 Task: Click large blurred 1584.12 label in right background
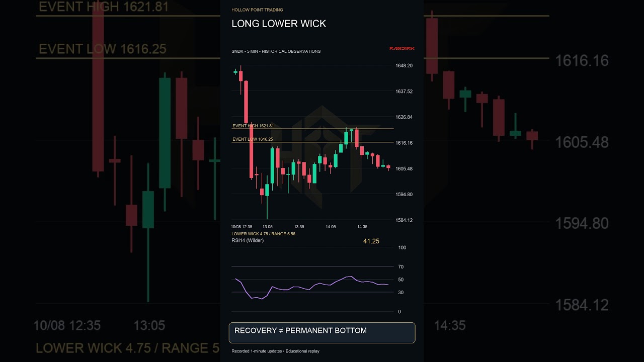pos(582,305)
